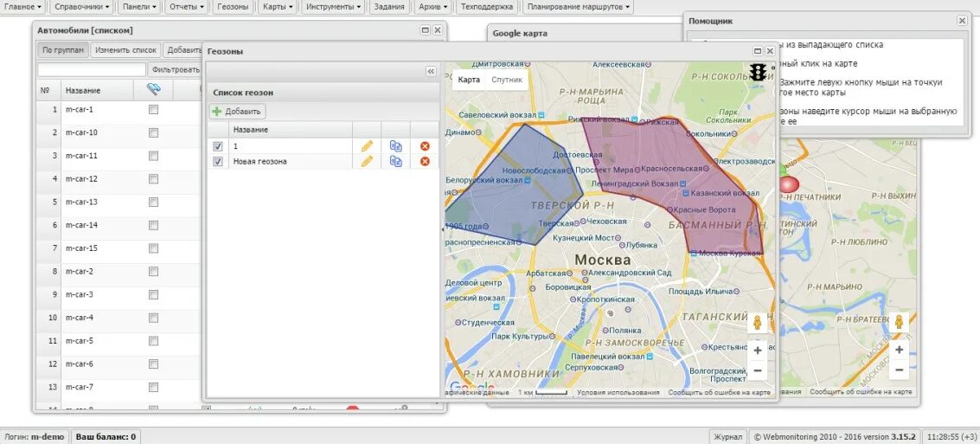This screenshot has height=444, width=980.
Task: Edit "Новая геозона" with the pencil icon
Action: [x=367, y=161]
